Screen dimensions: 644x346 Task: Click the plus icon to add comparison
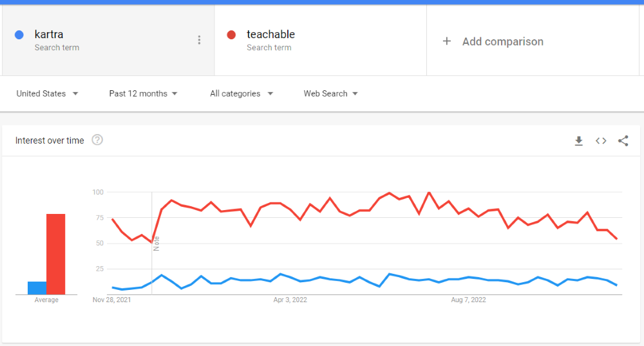tap(447, 41)
